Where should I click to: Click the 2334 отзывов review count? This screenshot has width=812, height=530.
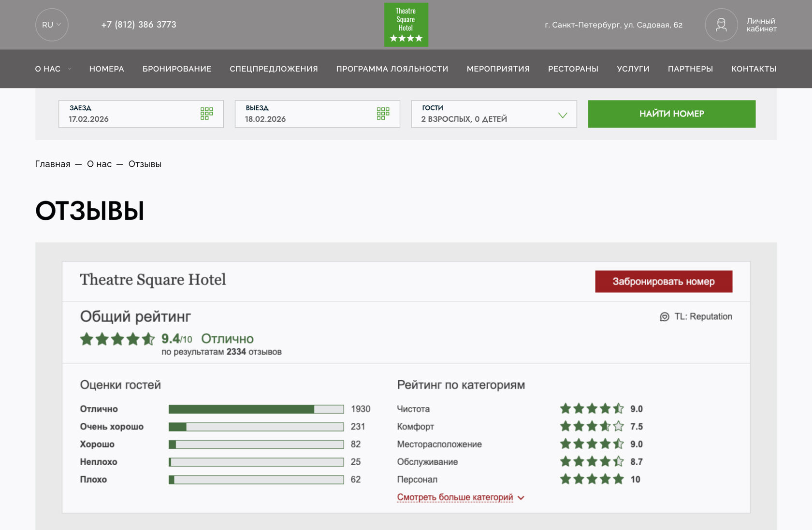[x=254, y=352]
